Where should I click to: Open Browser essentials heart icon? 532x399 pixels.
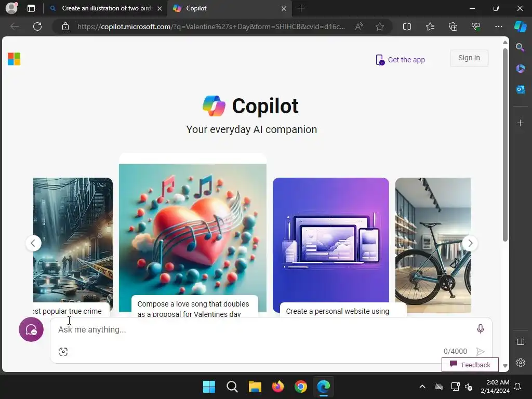pyautogui.click(x=476, y=26)
